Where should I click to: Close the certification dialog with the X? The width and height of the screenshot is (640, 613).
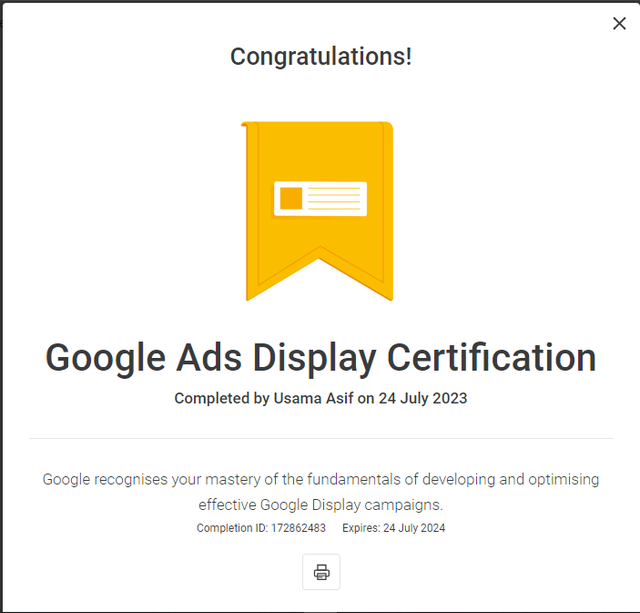click(x=619, y=24)
